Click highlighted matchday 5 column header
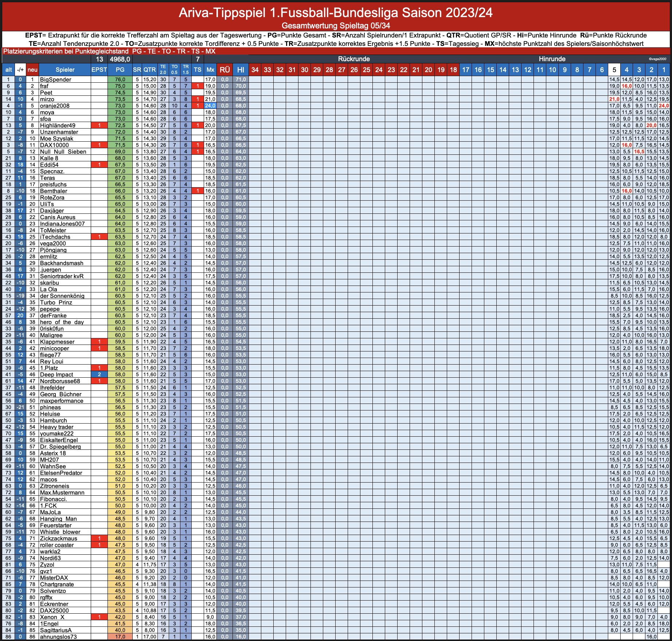The image size is (672, 641). tap(614, 70)
